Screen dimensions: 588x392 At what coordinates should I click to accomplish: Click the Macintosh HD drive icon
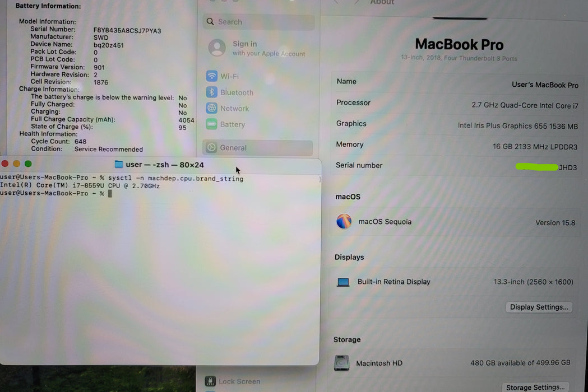(341, 363)
